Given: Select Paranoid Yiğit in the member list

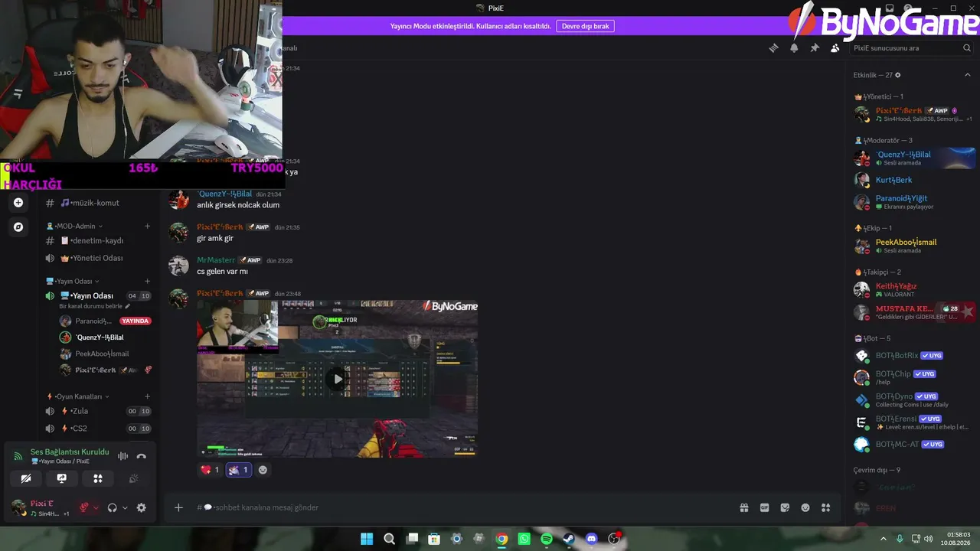Looking at the screenshot, I should click(914, 202).
